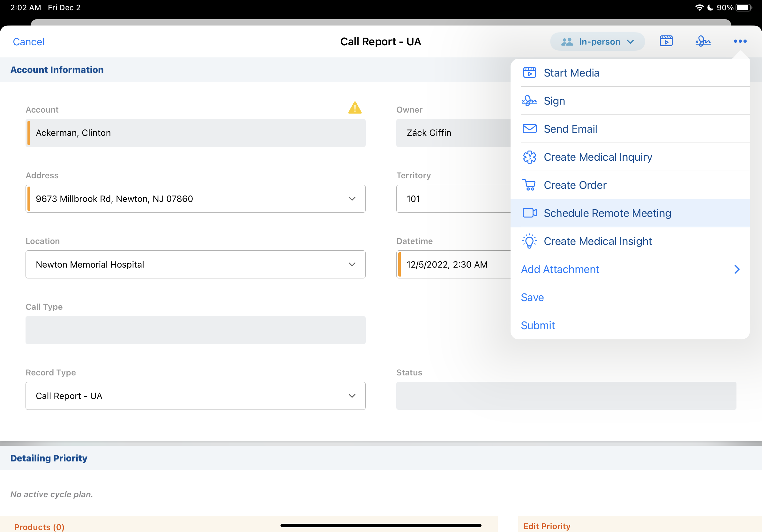Viewport: 762px width, 532px height.
Task: Tap the lightbulb icon for Medical Insight
Action: (x=529, y=241)
